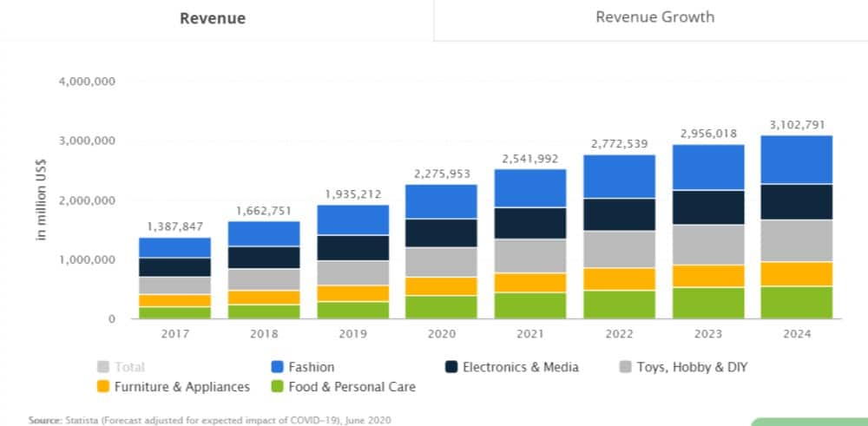
Task: Open the Revenue Growth tab
Action: (x=654, y=17)
